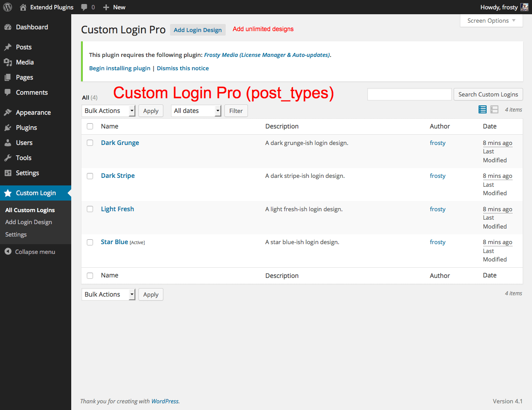The image size is (532, 410).
Task: Open the All dates dropdown
Action: point(196,111)
